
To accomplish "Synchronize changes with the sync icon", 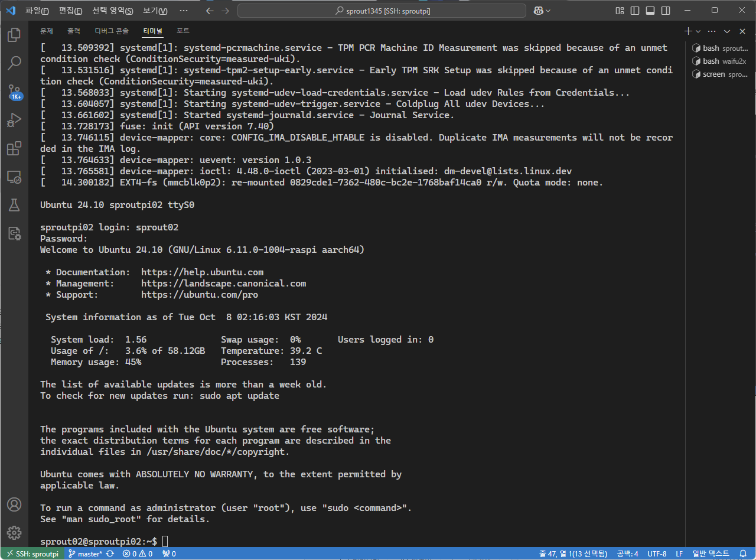I will 110,554.
